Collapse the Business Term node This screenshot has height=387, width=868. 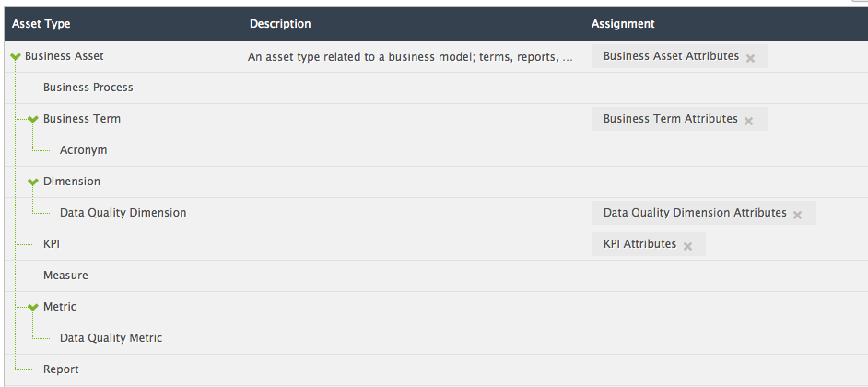point(33,119)
